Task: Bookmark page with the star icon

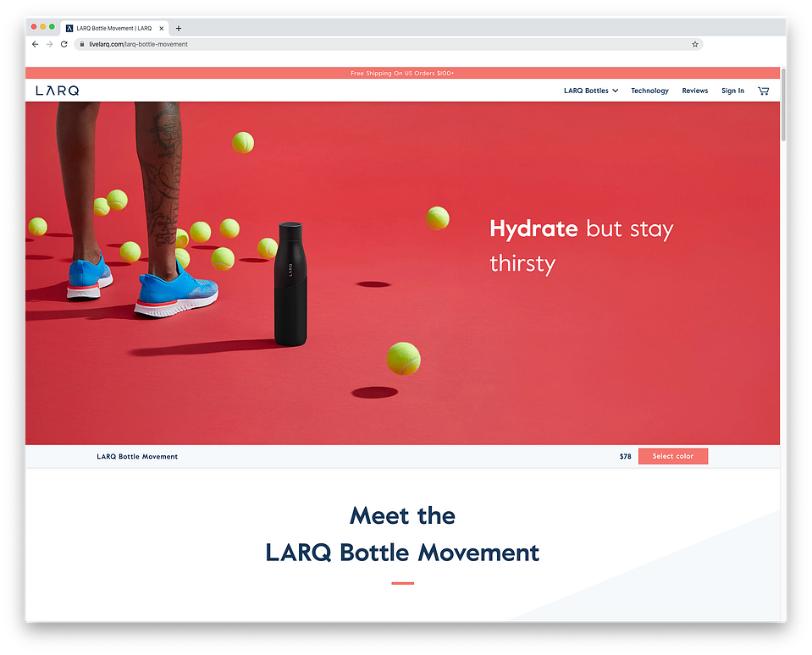Action: 695,45
